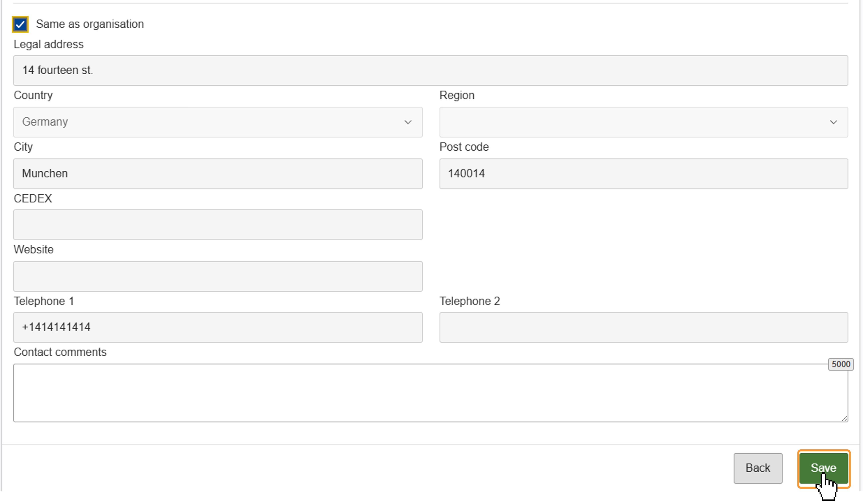
Task: Click the 5000 character counter badge
Action: (x=840, y=364)
